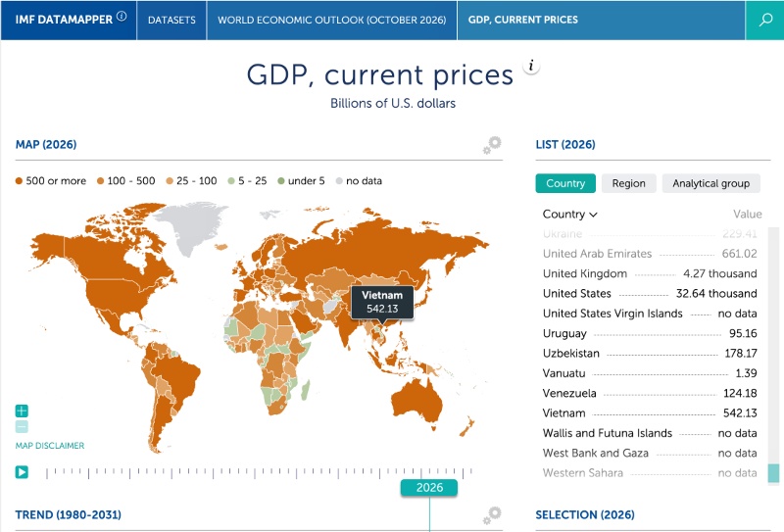Screen dimensions: 784x532
Task: Select Venezuela in the list
Action: click(x=650, y=394)
